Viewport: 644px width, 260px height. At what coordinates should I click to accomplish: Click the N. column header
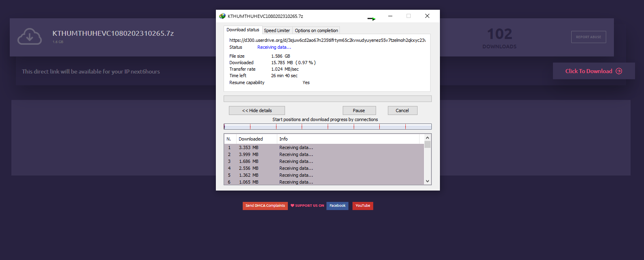(x=230, y=139)
